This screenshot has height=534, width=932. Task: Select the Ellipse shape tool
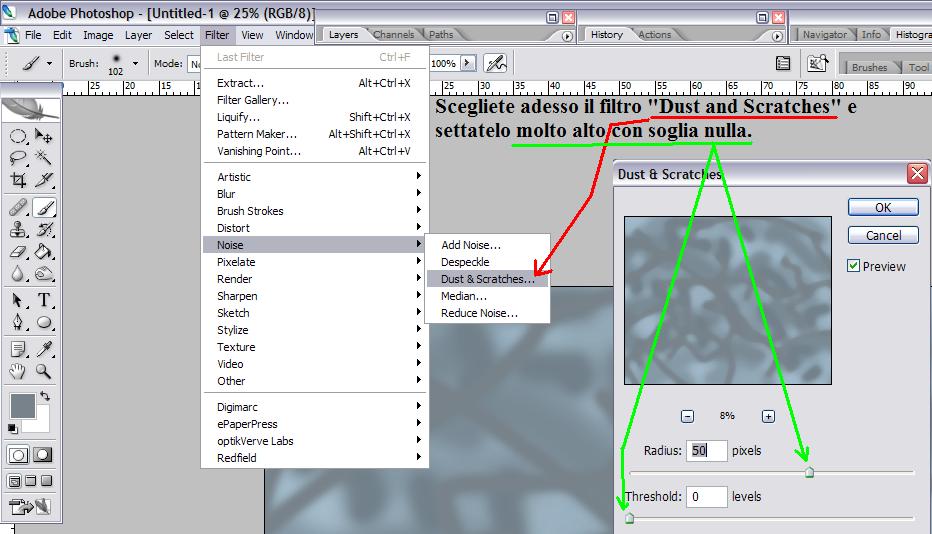[43, 322]
